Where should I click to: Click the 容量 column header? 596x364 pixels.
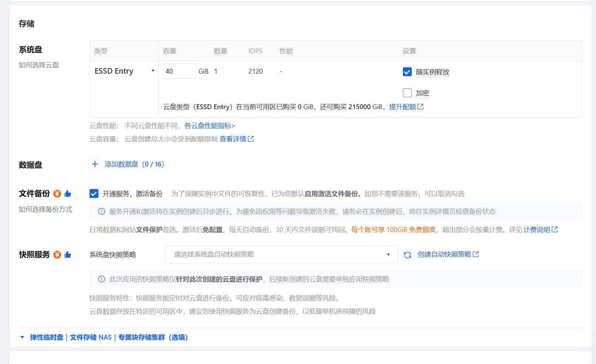[x=169, y=51]
